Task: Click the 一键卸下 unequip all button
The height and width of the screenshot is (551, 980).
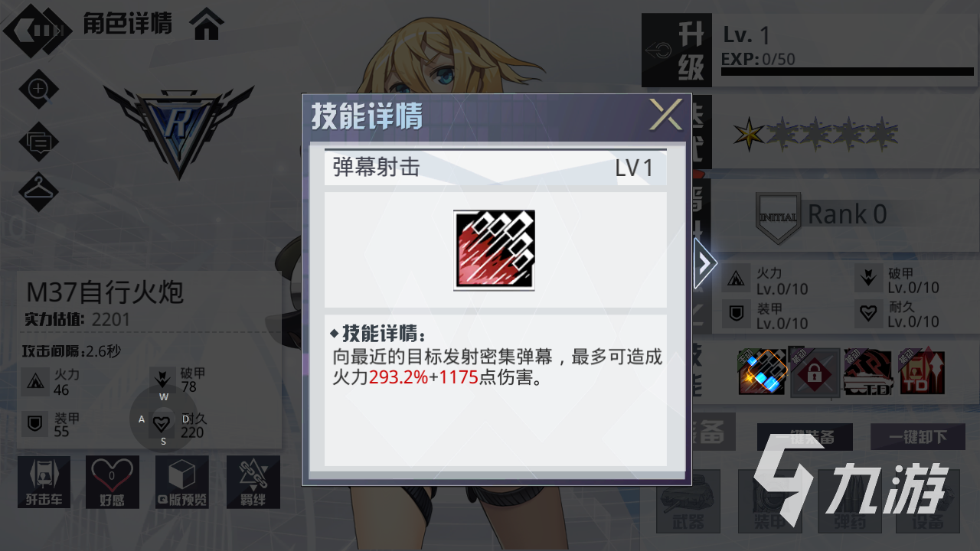Action: (917, 437)
